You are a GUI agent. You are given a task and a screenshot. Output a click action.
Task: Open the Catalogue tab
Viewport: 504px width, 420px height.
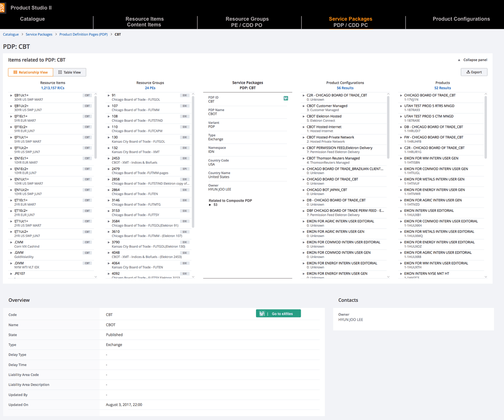[32, 19]
